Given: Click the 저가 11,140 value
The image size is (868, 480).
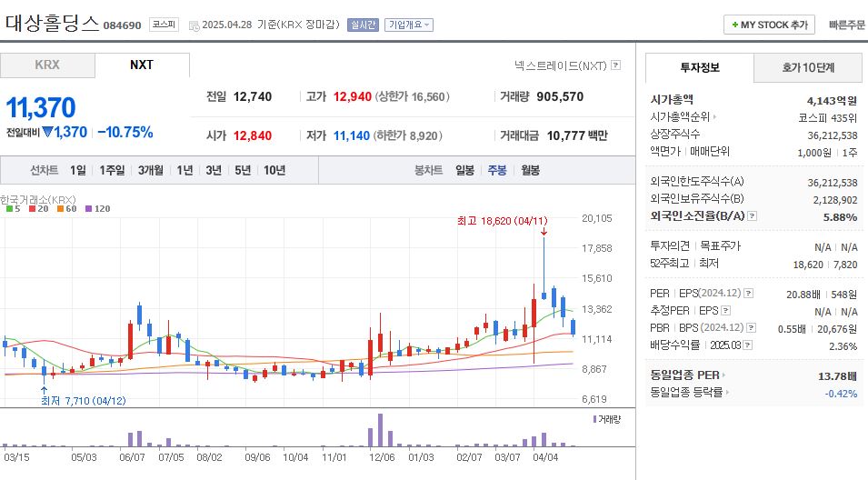Looking at the screenshot, I should (351, 135).
